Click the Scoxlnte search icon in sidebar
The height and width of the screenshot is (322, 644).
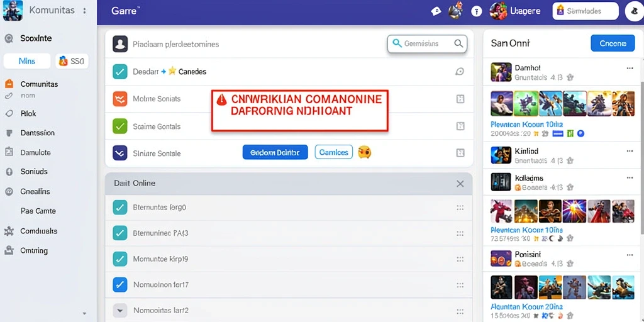(9, 38)
